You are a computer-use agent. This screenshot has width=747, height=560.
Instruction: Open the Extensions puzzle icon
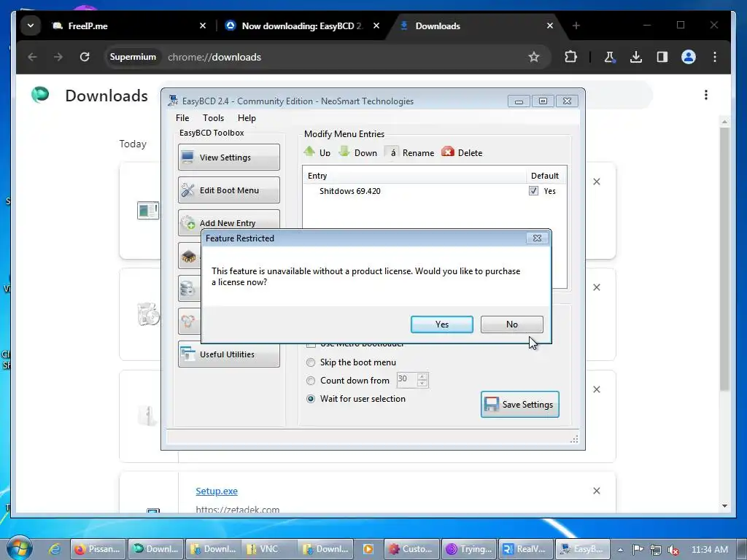570,57
